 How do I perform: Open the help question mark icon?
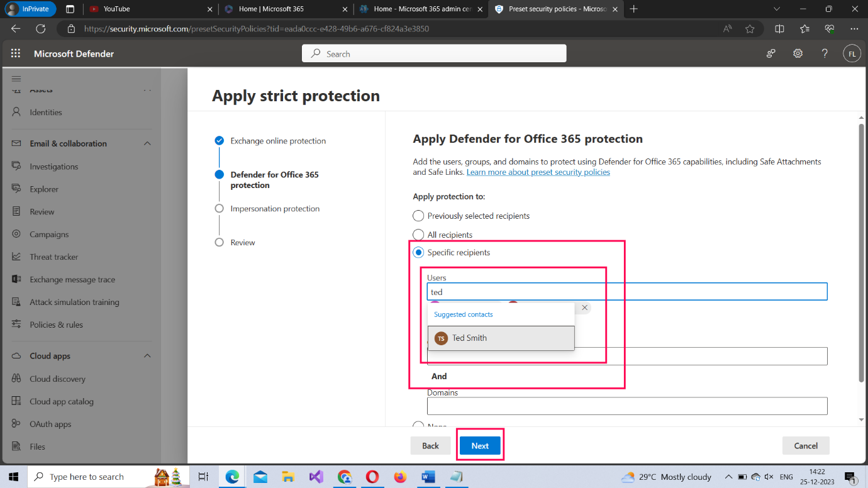point(825,53)
